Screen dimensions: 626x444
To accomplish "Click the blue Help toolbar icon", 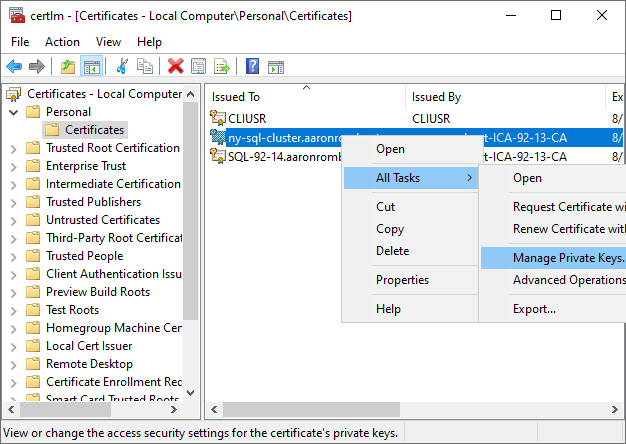I will coord(252,66).
